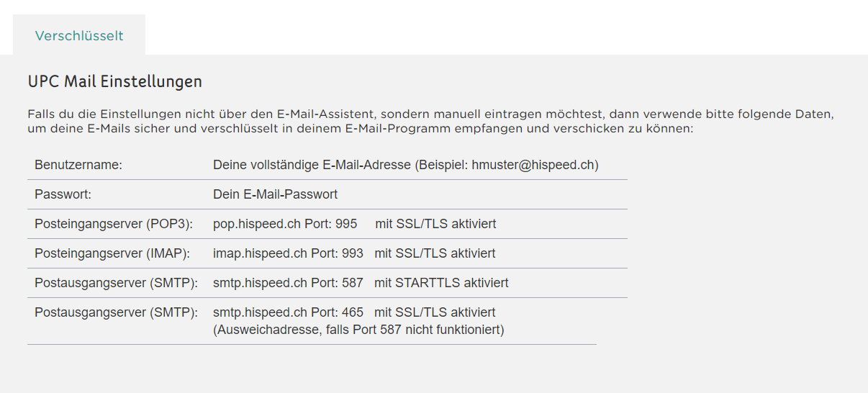Click the example address hmuster@hispeed.ch
Image resolution: width=868 pixels, height=393 pixels.
(x=533, y=165)
